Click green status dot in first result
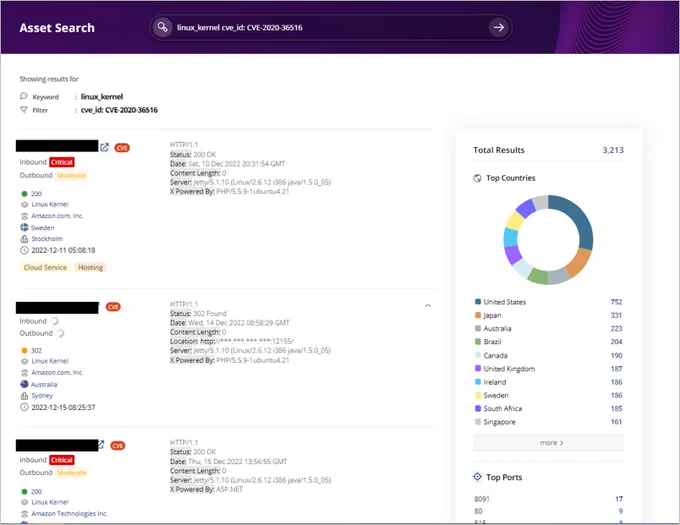Viewport: 680px width, 525px height. 24,194
